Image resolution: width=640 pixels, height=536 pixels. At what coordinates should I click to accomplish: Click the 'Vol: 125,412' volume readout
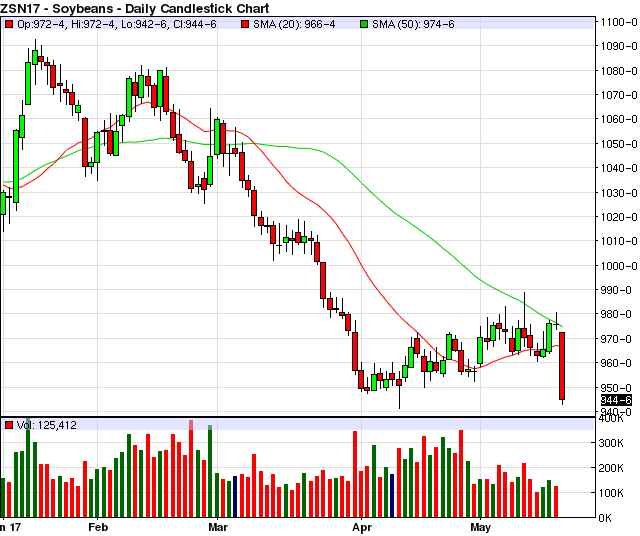coord(47,425)
